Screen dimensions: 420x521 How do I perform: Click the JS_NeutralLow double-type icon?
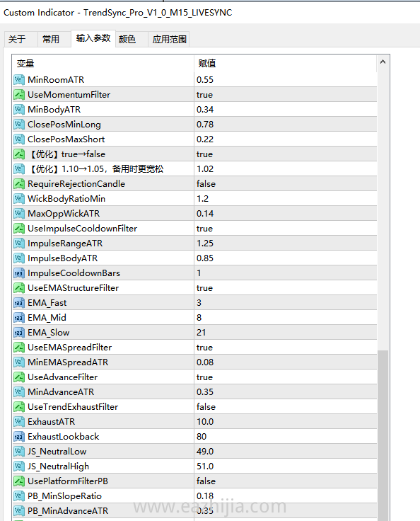click(x=19, y=452)
